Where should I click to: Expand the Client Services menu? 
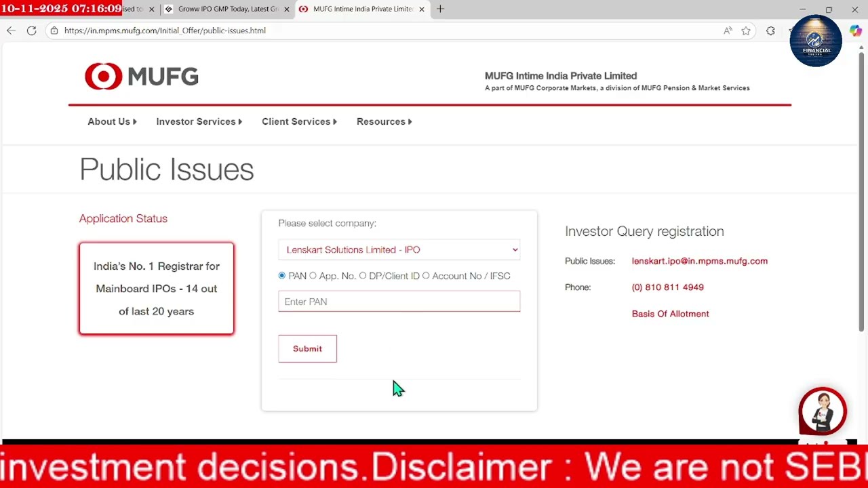click(299, 121)
